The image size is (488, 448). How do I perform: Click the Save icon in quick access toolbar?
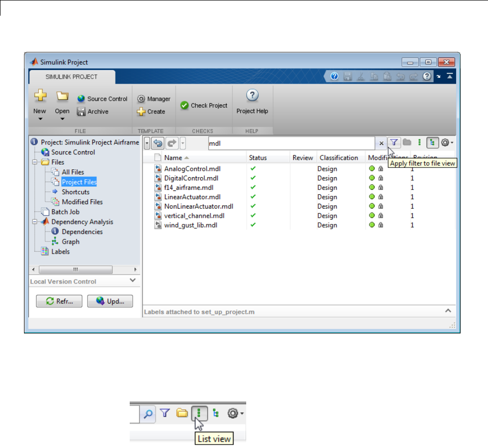tap(348, 76)
